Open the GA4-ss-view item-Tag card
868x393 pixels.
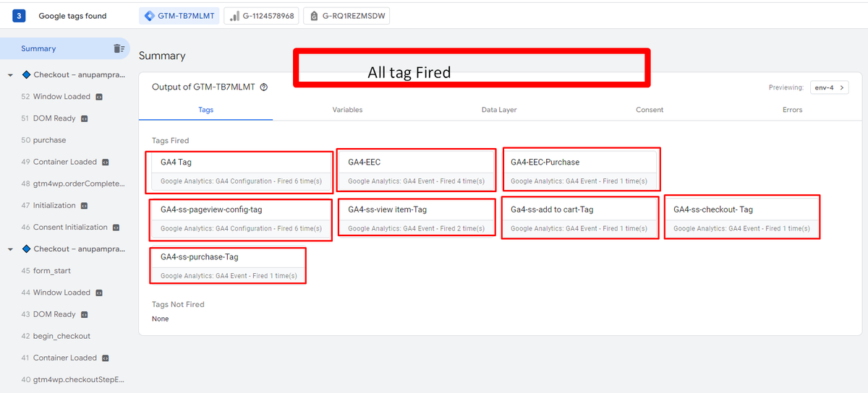416,219
